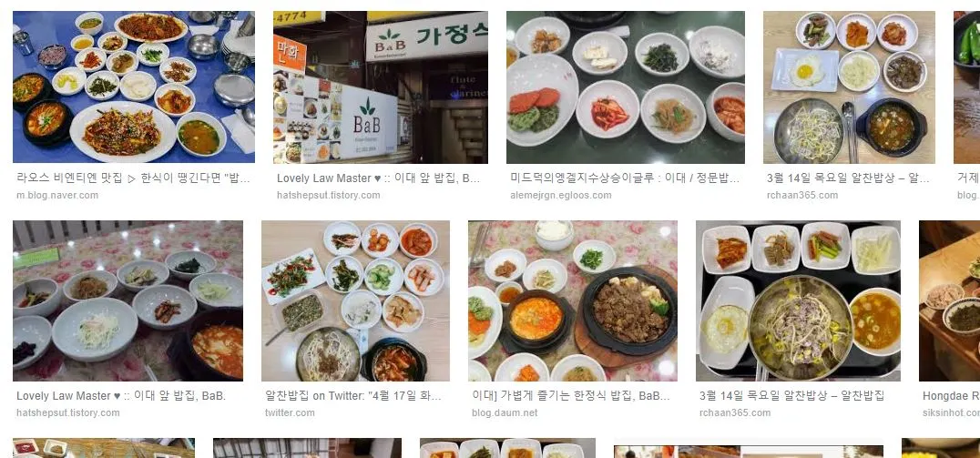980x458 pixels.
Task: Open the black tray bibimbap photo
Action: [798, 300]
